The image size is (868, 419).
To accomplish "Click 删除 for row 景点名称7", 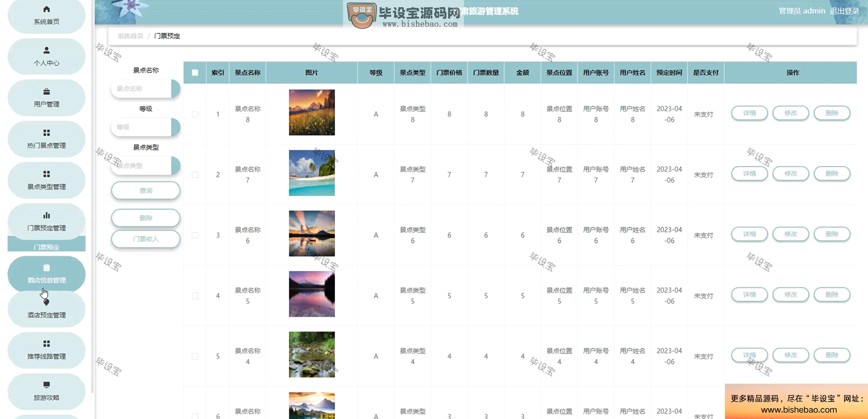I will 832,174.
